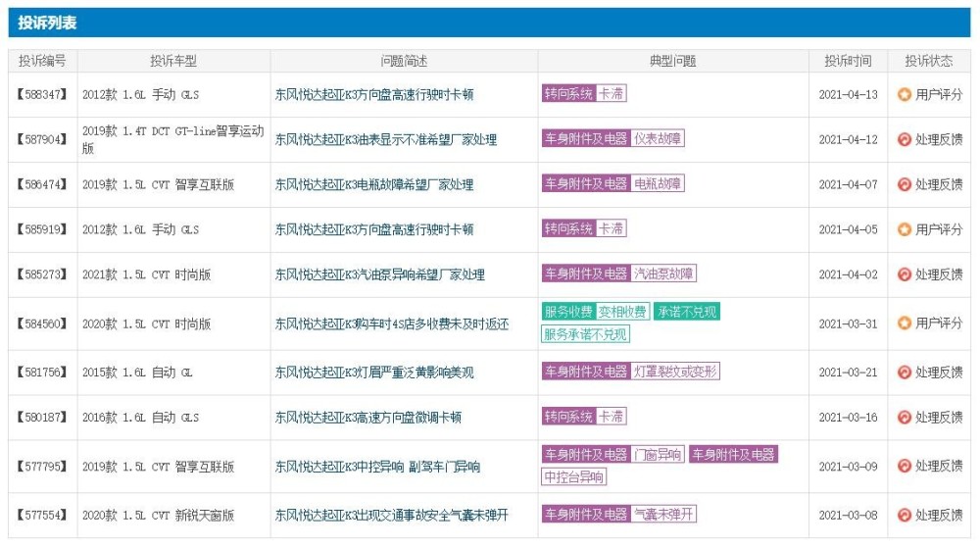
Task: Click complaint number 【577554】
Action: (41, 515)
